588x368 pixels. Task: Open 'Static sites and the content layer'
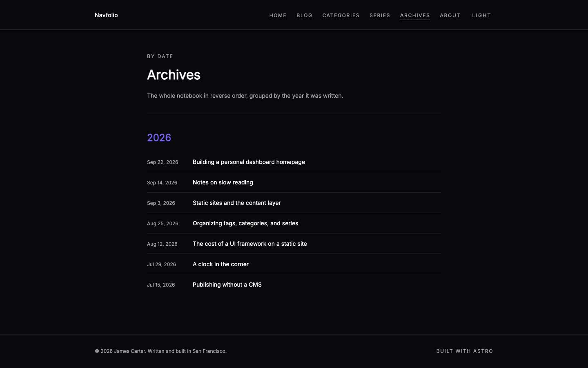[x=237, y=203]
